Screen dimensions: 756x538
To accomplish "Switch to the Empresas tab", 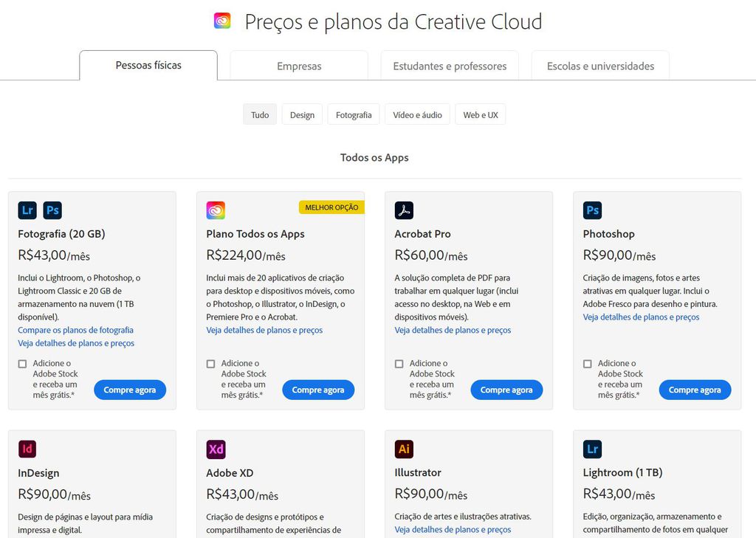I will (299, 66).
